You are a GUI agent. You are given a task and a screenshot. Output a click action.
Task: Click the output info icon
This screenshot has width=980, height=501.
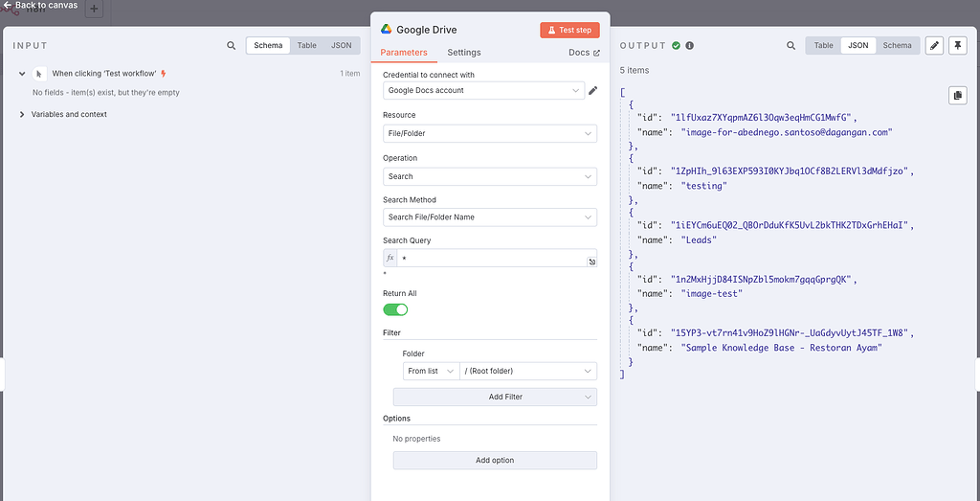pos(689,45)
